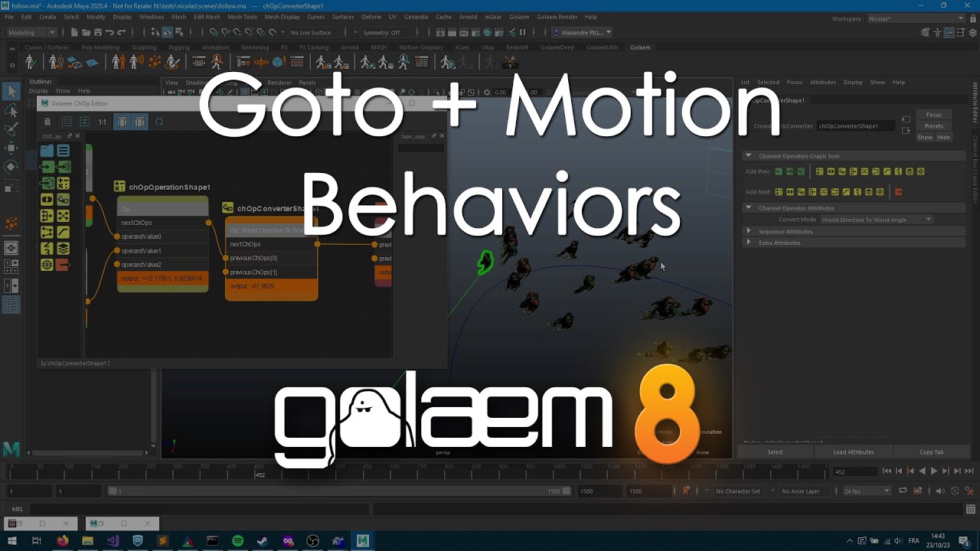Click the Focus button in Attribute Editor
The image size is (980, 551).
pyautogui.click(x=934, y=115)
